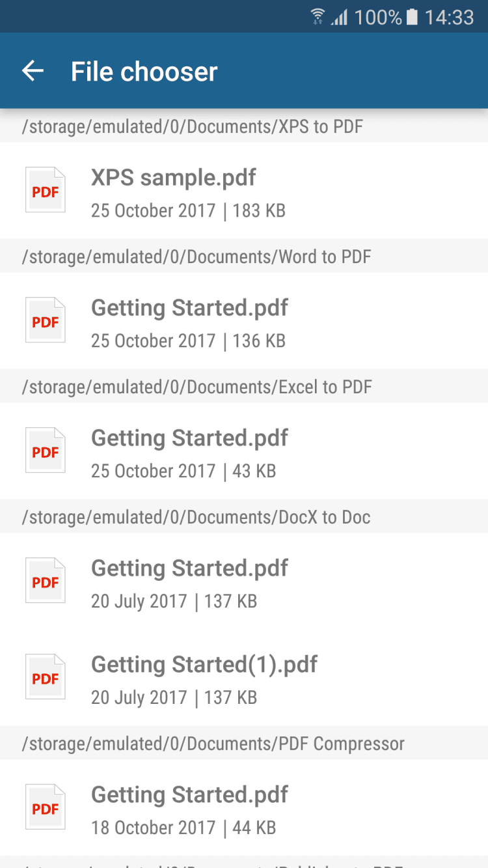Click the PDF icon beside XPS sample.pdf
The width and height of the screenshot is (488, 868).
(x=46, y=190)
